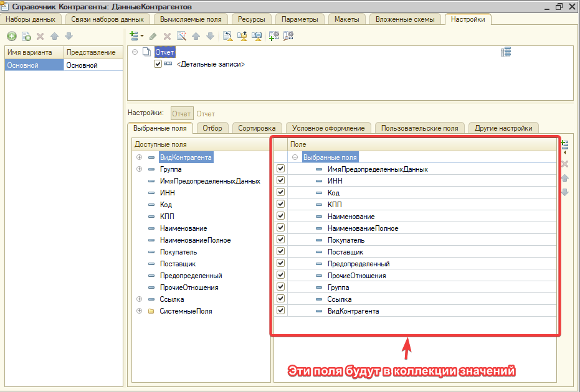Expand the ВидКонтрагента available field node
The width and height of the screenshot is (580, 392).
[139, 157]
